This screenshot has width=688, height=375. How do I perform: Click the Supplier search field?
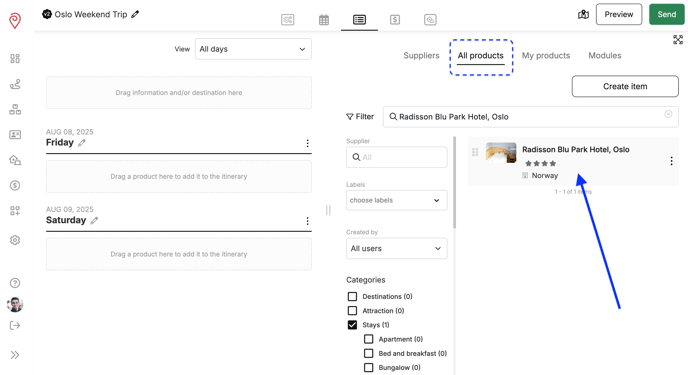397,157
